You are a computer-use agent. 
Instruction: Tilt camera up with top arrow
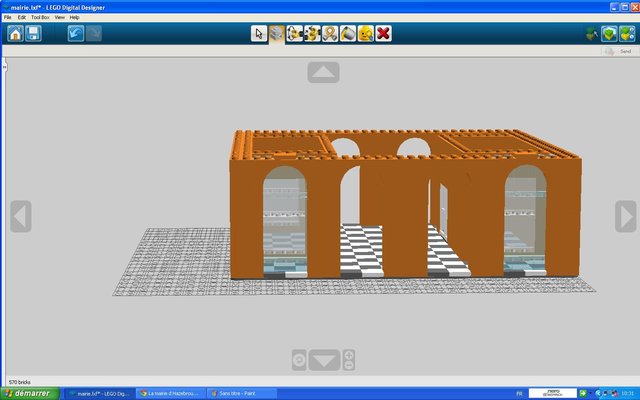[x=323, y=73]
